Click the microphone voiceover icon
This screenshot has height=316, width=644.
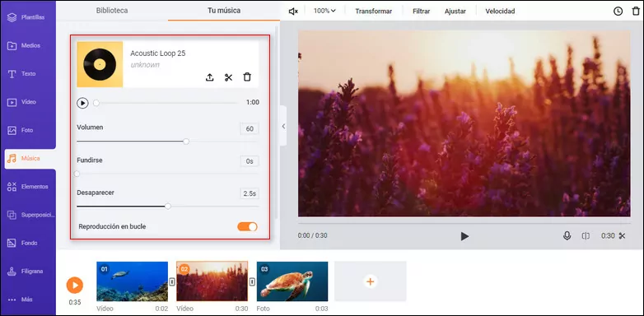pos(567,236)
